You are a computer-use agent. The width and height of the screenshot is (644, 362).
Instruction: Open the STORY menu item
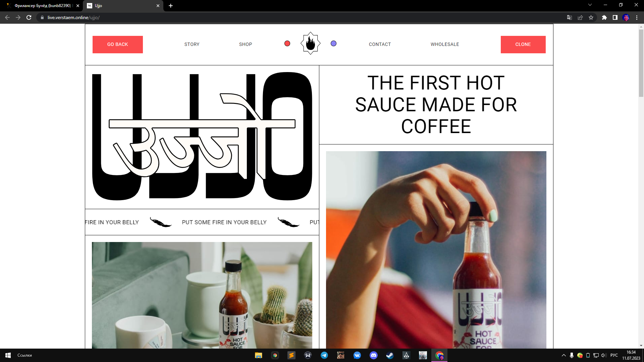pyautogui.click(x=192, y=44)
